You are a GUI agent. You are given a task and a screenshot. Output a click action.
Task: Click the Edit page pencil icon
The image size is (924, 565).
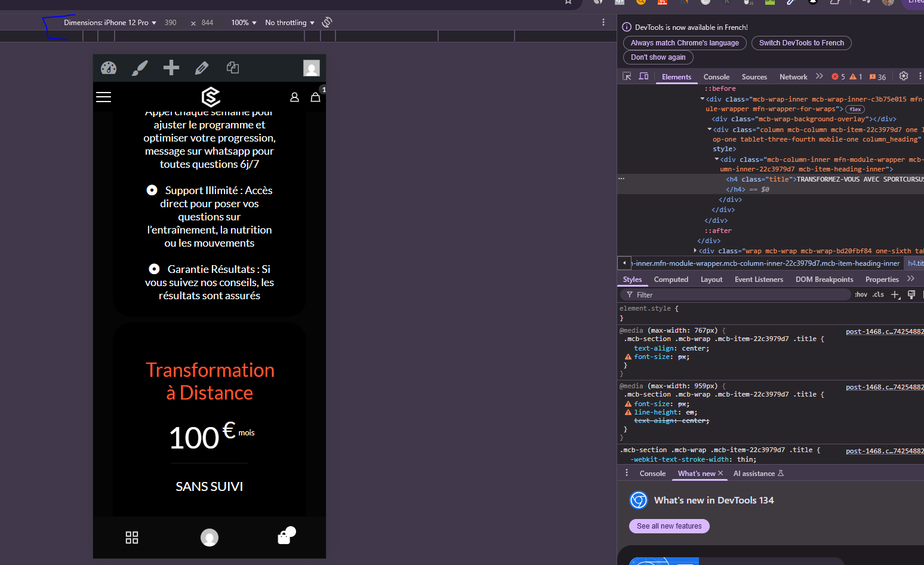click(x=202, y=68)
